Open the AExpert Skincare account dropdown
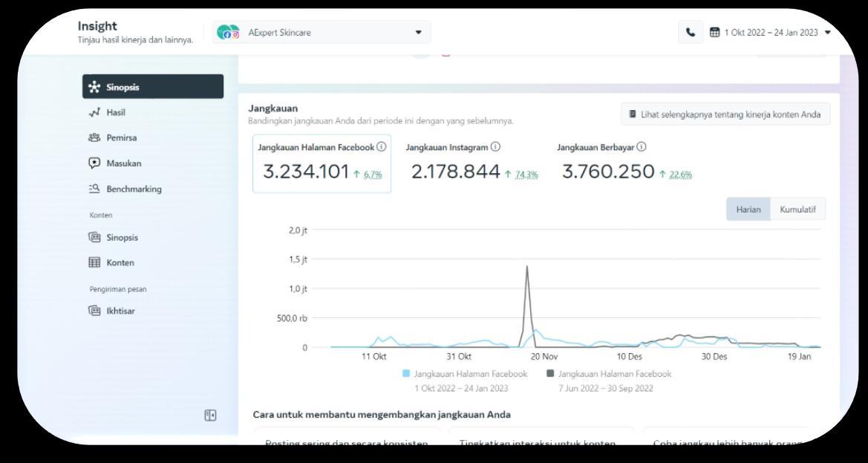This screenshot has width=868, height=463. (321, 32)
